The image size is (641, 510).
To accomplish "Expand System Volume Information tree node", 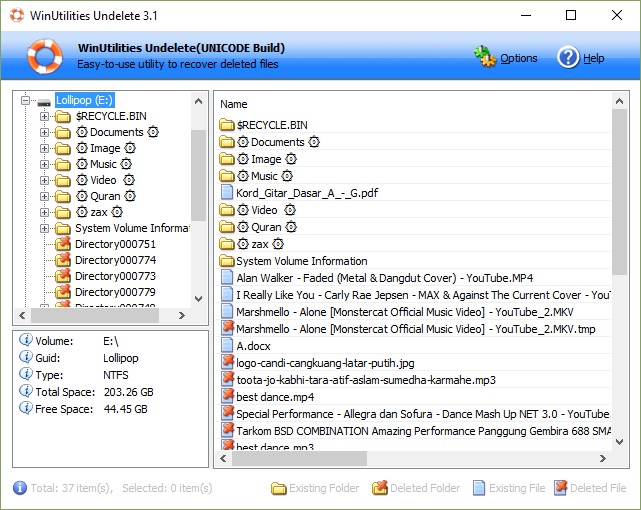I will click(x=44, y=228).
